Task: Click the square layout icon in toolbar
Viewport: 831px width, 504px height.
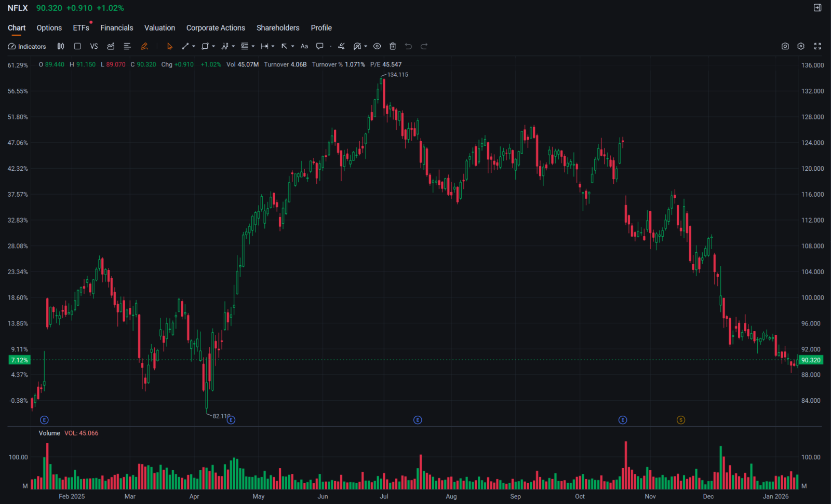Action: pyautogui.click(x=77, y=46)
